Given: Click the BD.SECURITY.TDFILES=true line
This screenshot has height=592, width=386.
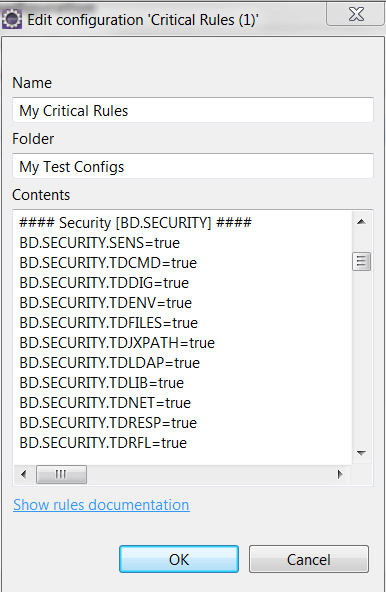Looking at the screenshot, I should click(x=108, y=323).
